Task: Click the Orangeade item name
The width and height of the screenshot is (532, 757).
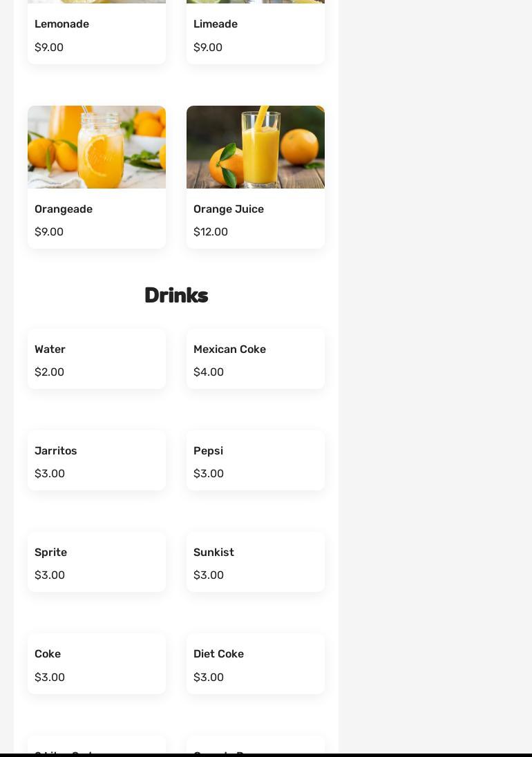Action: [x=64, y=209]
